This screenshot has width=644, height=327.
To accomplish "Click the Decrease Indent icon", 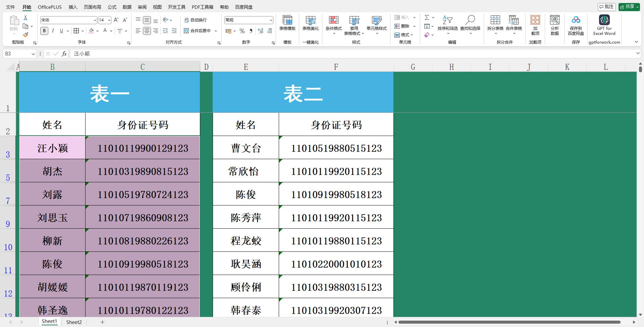I will pyautogui.click(x=165, y=31).
